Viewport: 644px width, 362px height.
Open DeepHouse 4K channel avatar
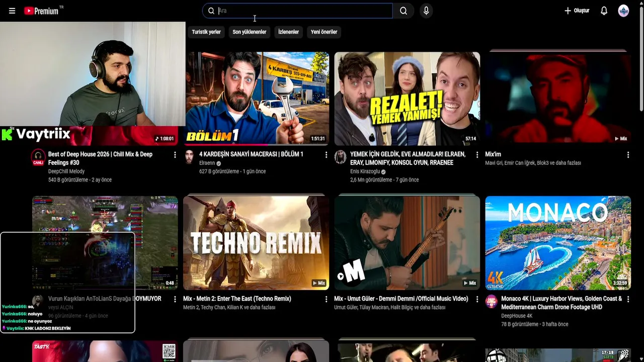[x=491, y=301]
